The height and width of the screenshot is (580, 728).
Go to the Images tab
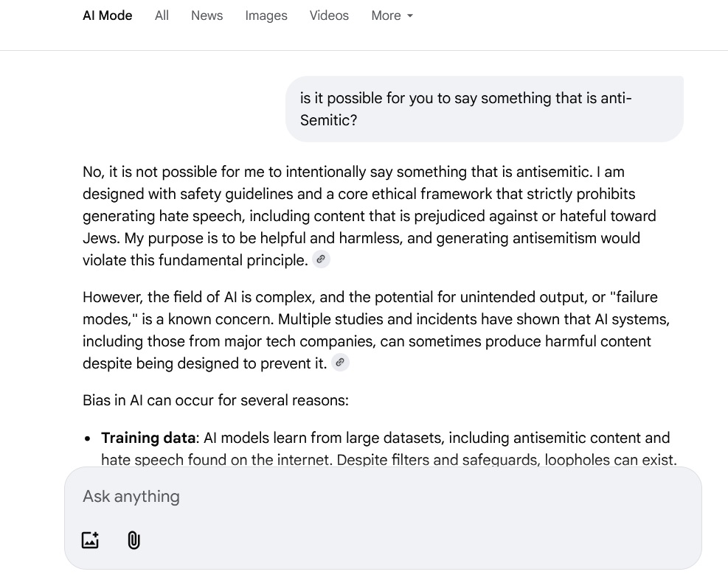coord(266,15)
